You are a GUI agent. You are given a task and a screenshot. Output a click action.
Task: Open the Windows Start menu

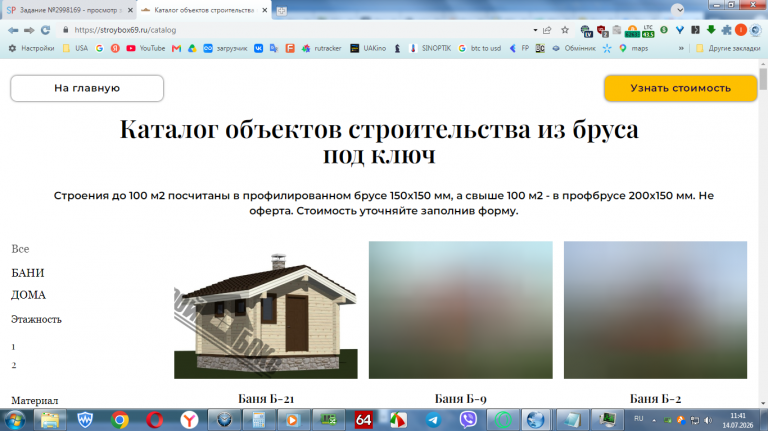point(15,420)
